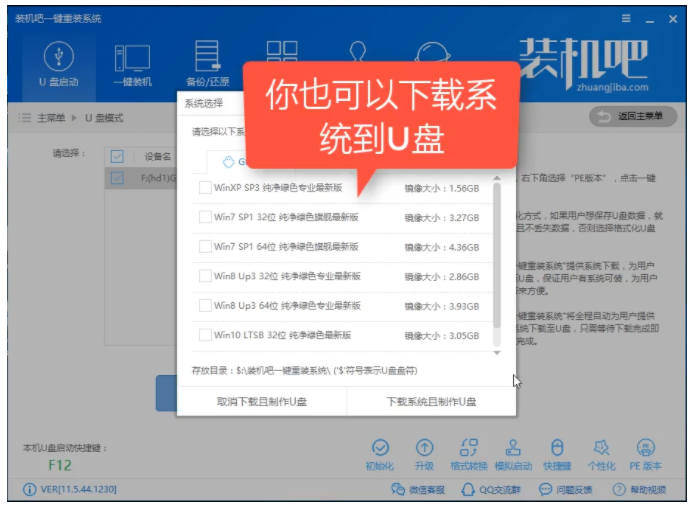Screen dimensions: 697x507
Task: Open the hamburger menu in title bar
Action: [x=626, y=18]
